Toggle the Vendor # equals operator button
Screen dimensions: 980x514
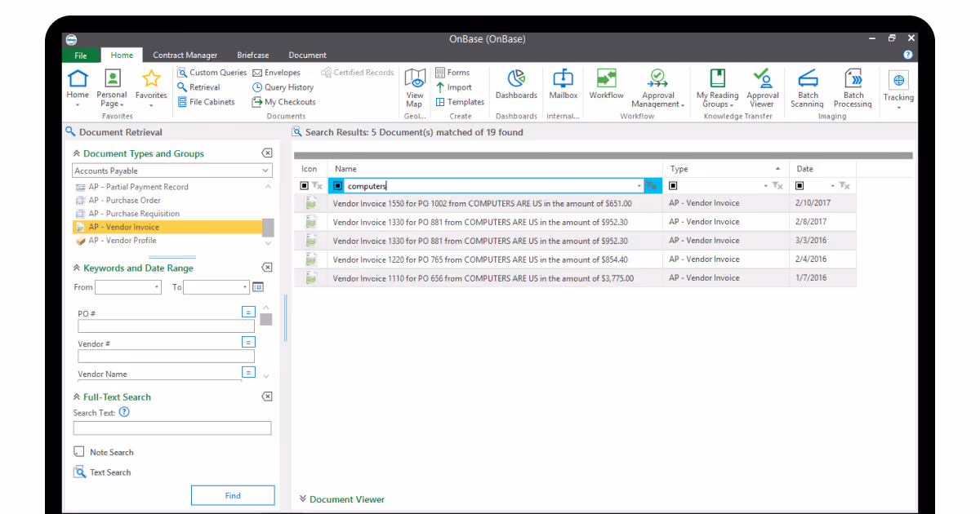(248, 342)
